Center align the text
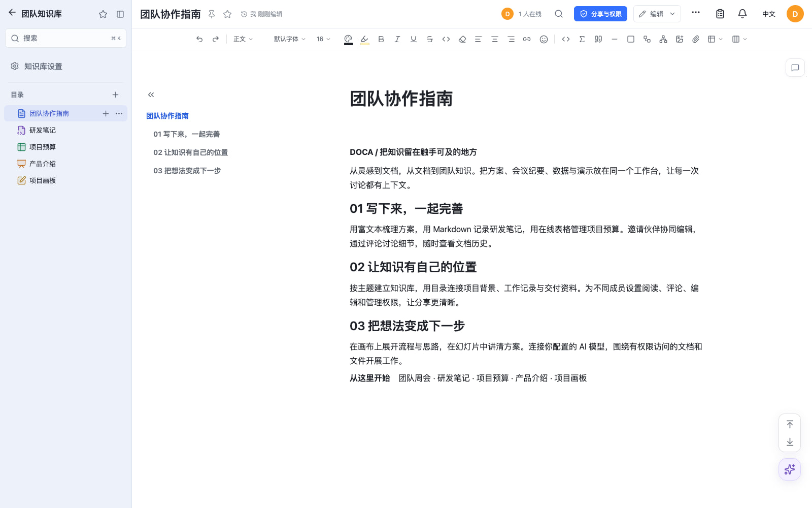The width and height of the screenshot is (812, 508). click(x=495, y=39)
